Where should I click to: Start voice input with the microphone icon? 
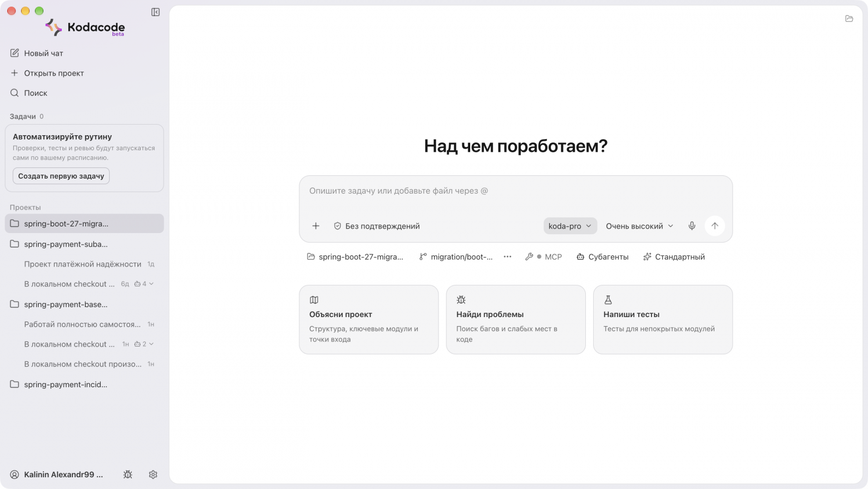[692, 226]
